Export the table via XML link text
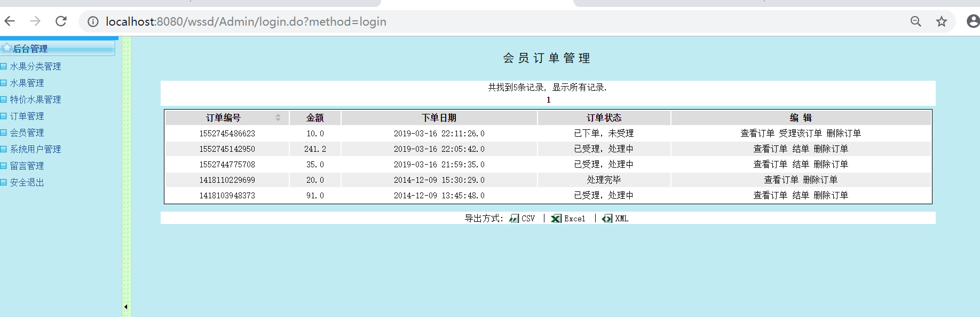 [621, 219]
